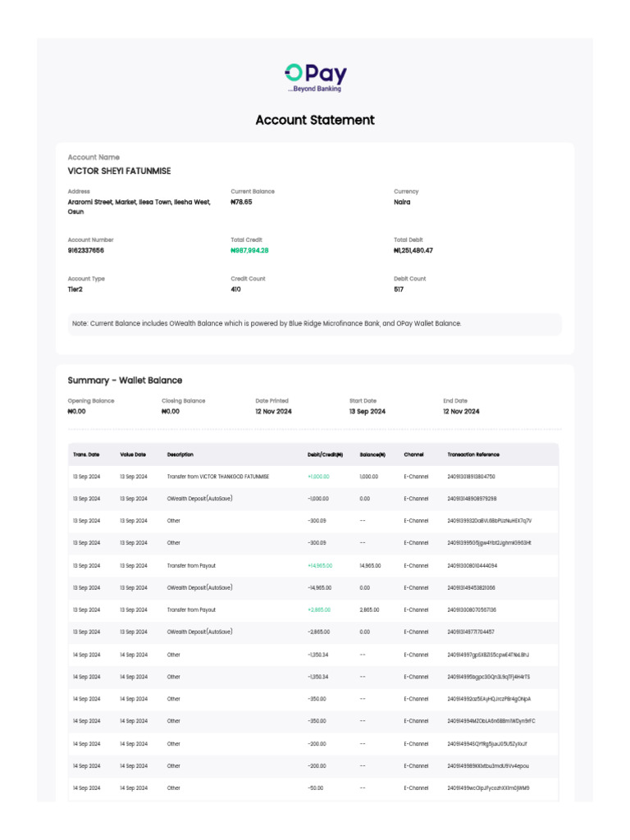Click the Transaction Reference column header

(473, 454)
